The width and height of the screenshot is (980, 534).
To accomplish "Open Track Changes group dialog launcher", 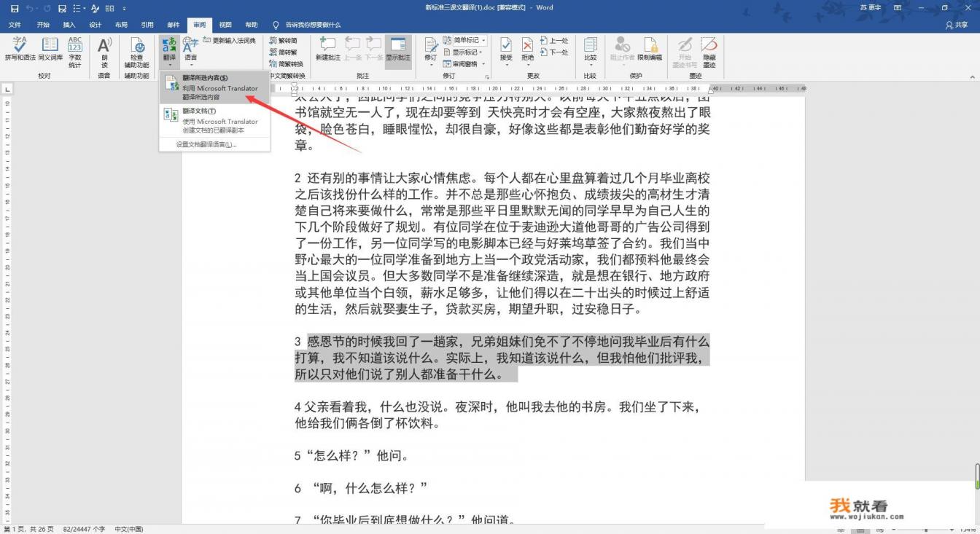I will pyautogui.click(x=486, y=76).
